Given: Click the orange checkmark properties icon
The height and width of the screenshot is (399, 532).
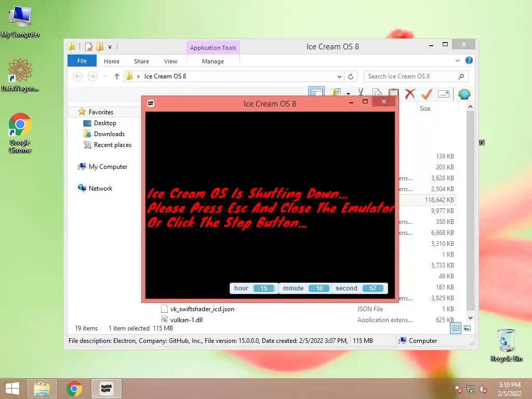Looking at the screenshot, I should click(x=427, y=94).
